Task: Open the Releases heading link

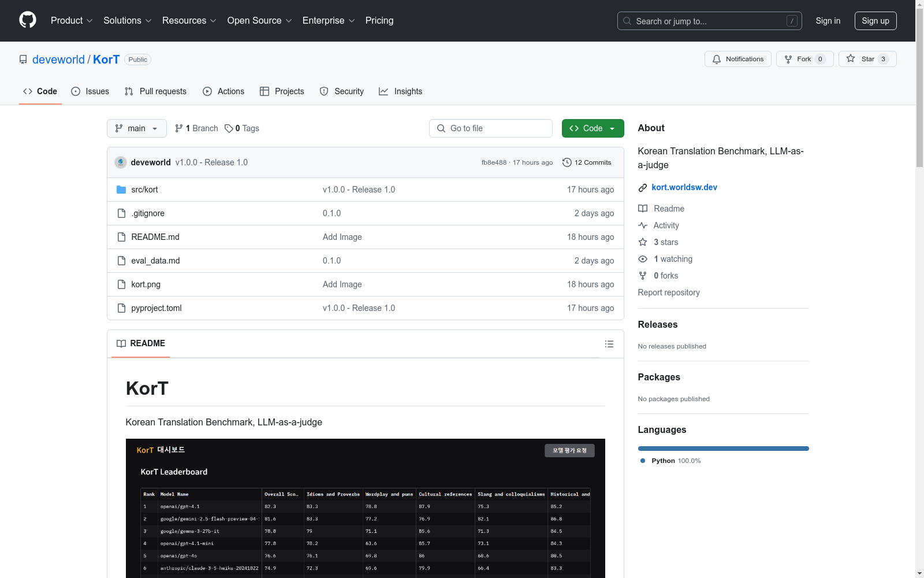Action: point(658,325)
